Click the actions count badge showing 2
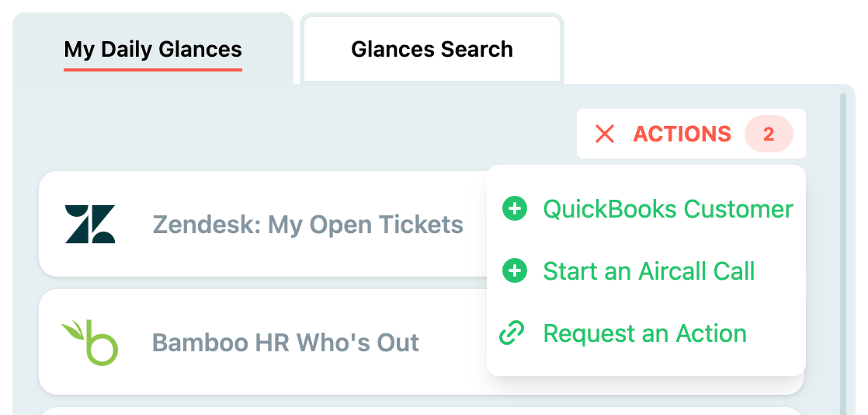Screen dimensions: 868x415 pos(769,134)
